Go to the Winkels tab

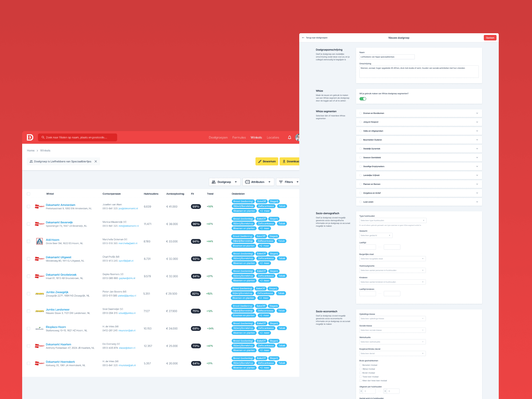tap(256, 138)
